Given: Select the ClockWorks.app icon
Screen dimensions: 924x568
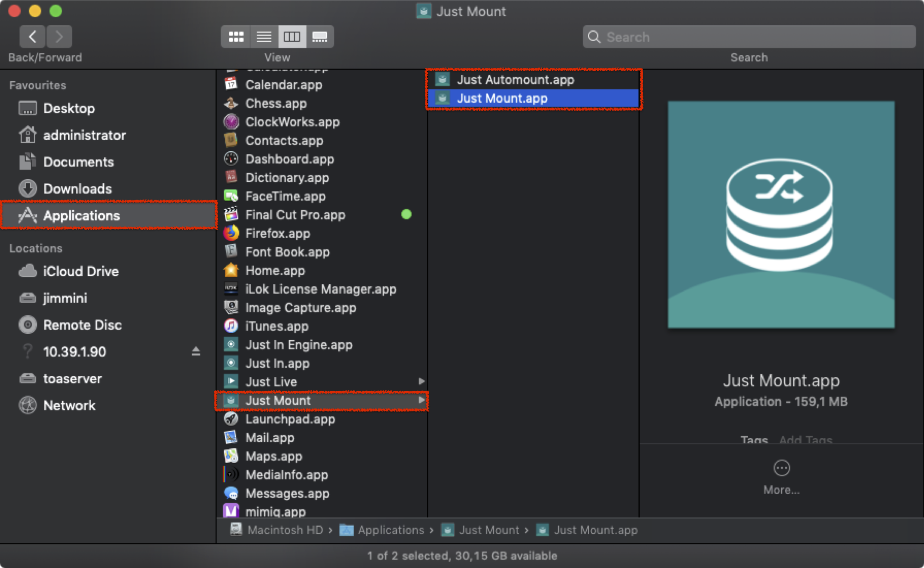Looking at the screenshot, I should point(231,122).
